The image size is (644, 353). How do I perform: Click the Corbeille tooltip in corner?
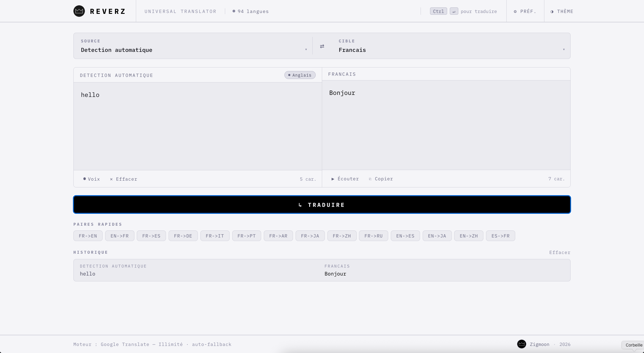[634, 345]
